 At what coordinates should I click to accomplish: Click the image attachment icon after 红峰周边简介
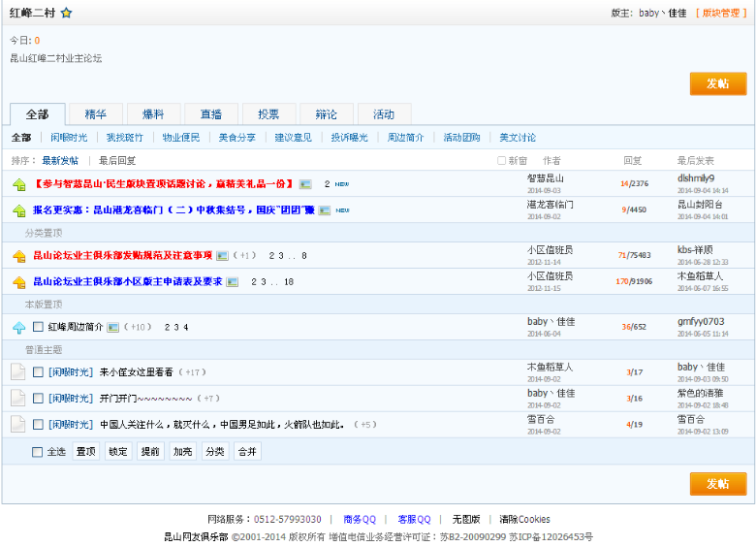point(113,328)
